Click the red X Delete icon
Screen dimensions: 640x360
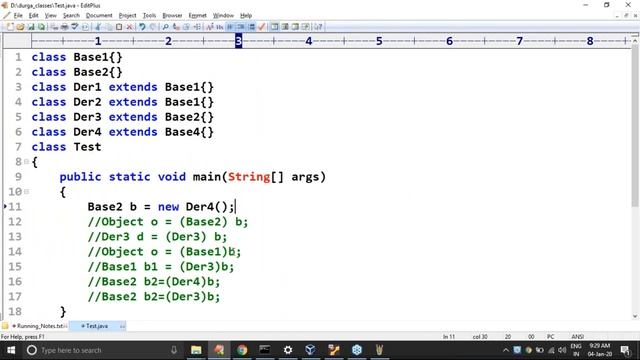coord(129,27)
